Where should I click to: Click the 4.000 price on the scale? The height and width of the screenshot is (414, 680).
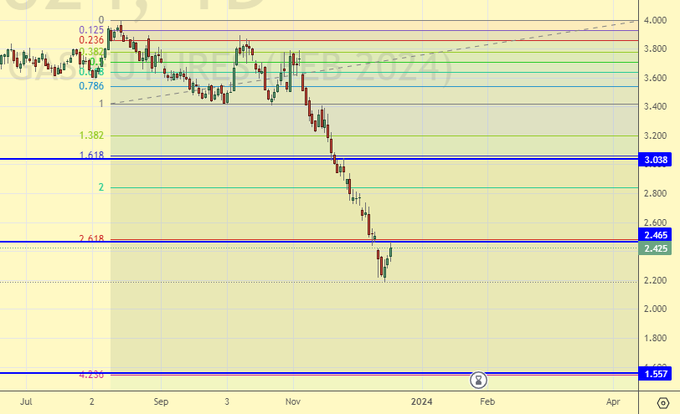[655, 20]
